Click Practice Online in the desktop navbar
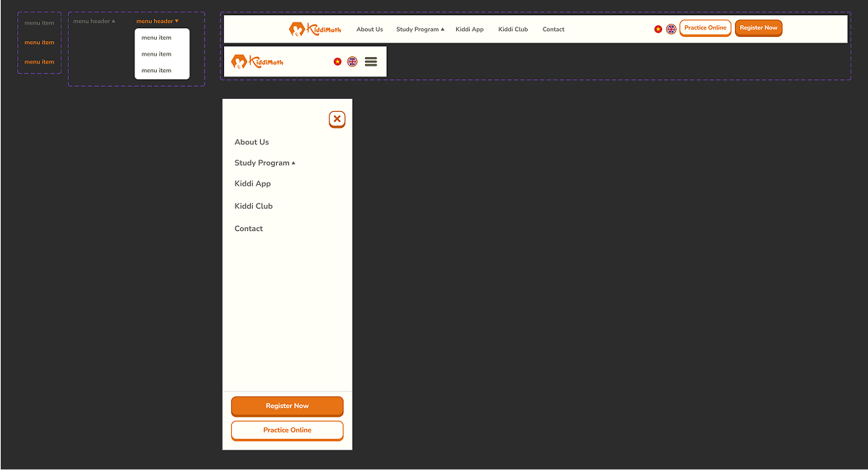 click(x=705, y=27)
